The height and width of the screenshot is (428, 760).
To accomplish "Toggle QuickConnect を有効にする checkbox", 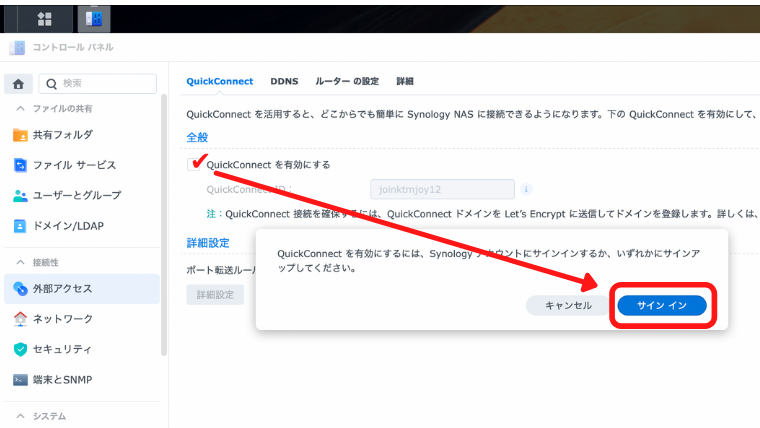I will click(194, 164).
